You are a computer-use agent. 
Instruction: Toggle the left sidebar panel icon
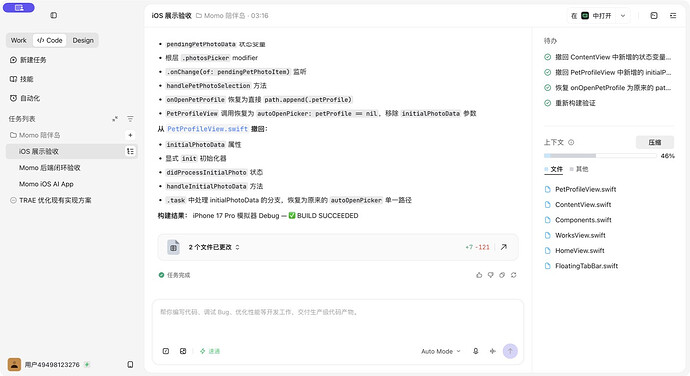click(x=54, y=15)
